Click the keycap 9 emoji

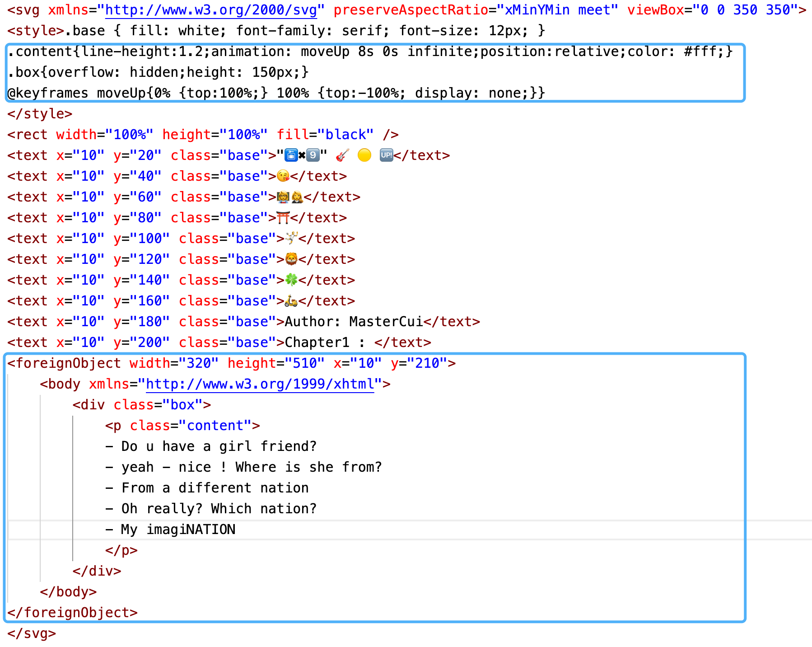313,156
